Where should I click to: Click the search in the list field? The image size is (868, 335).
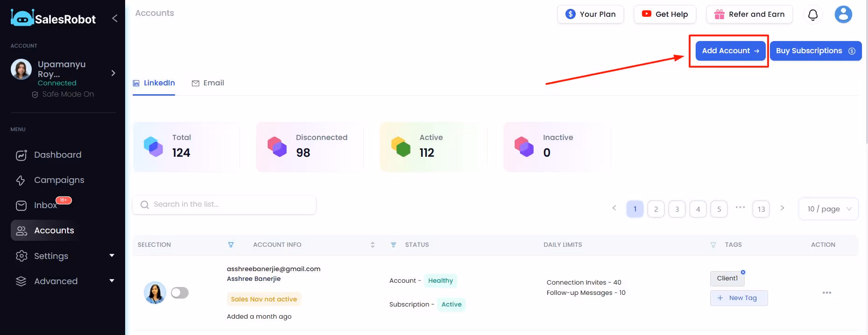coord(225,205)
